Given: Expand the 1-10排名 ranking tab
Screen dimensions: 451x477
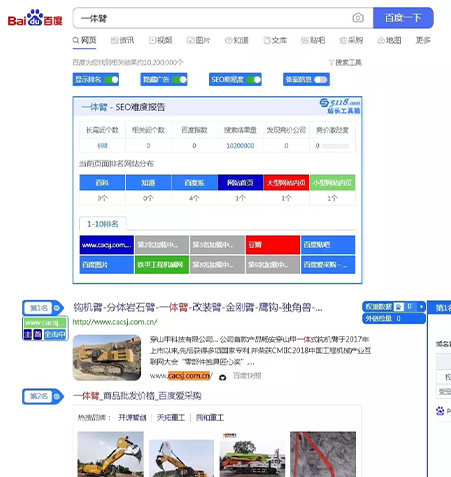Looking at the screenshot, I should point(103,224).
